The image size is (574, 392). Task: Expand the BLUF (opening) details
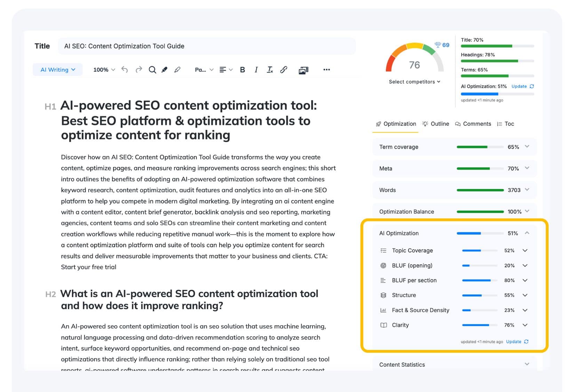point(525,266)
